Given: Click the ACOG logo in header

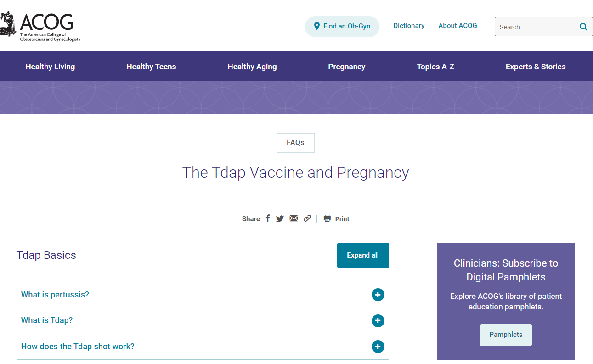Looking at the screenshot, I should (40, 27).
